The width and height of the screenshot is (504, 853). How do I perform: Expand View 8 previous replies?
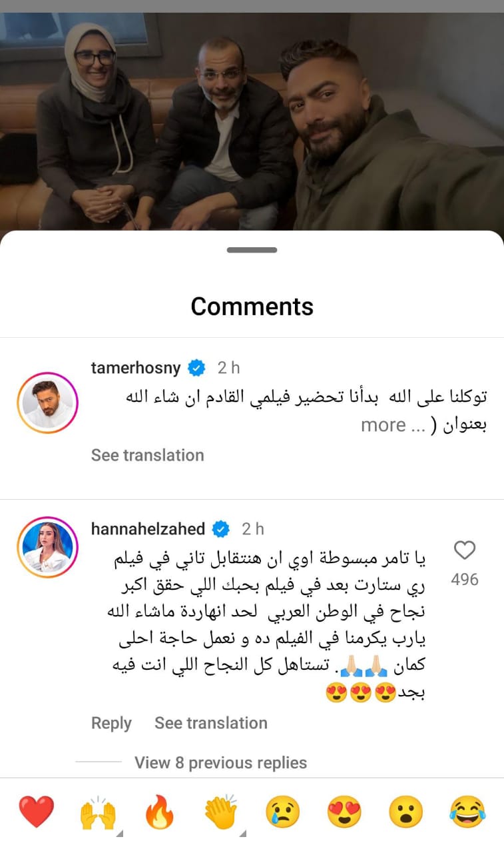(x=221, y=762)
